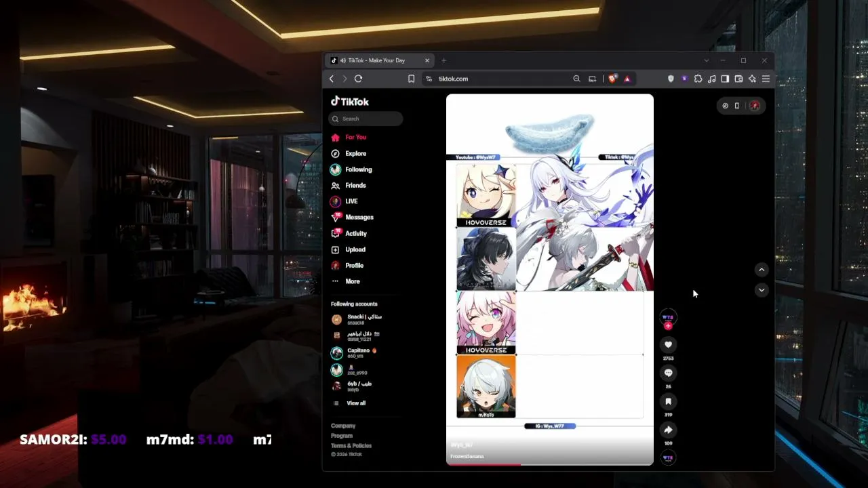Open the browser hamburger menu
The height and width of the screenshot is (488, 868).
[766, 79]
